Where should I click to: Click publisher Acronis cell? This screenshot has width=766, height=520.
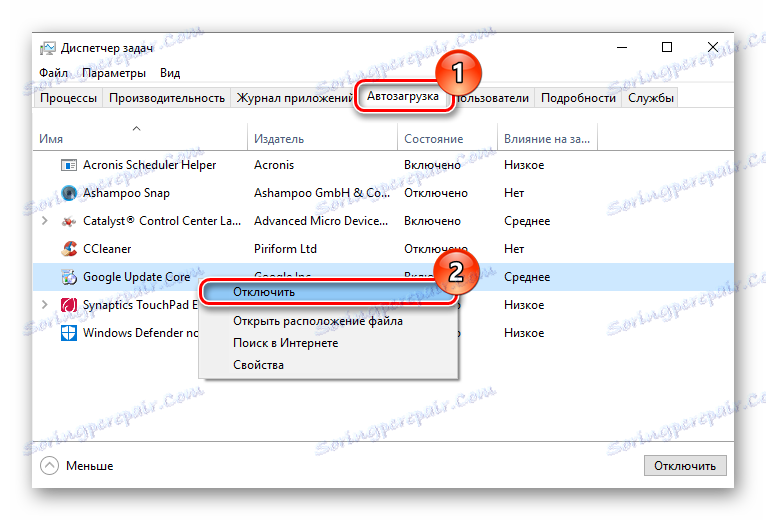pos(274,165)
